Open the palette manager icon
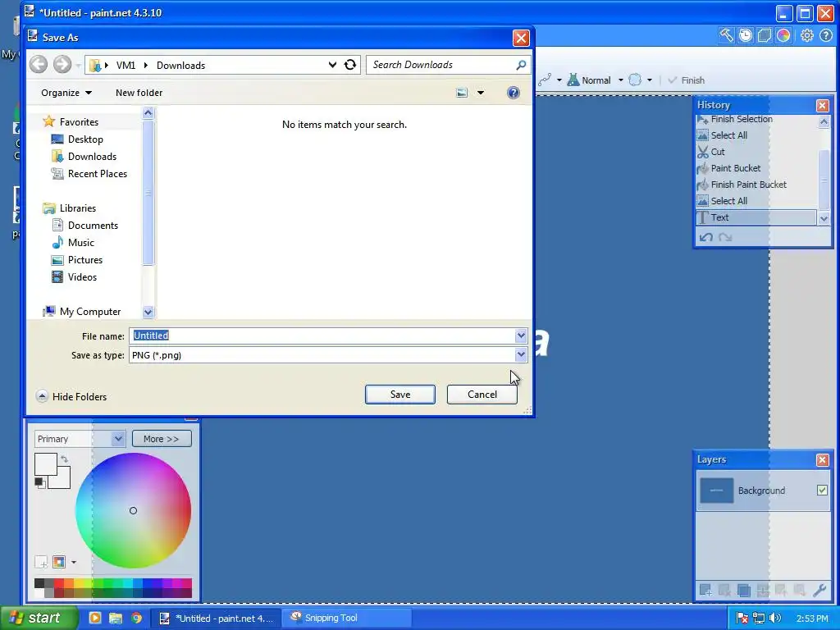 pyautogui.click(x=59, y=562)
